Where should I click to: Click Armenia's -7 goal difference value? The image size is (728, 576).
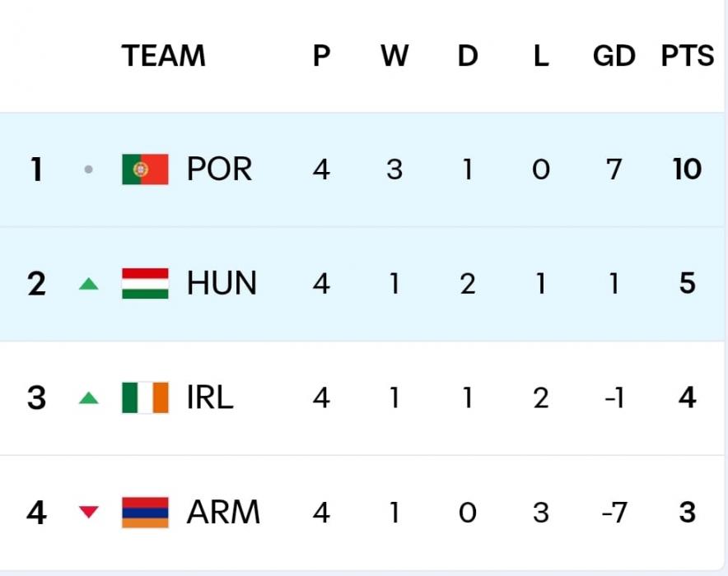[614, 513]
